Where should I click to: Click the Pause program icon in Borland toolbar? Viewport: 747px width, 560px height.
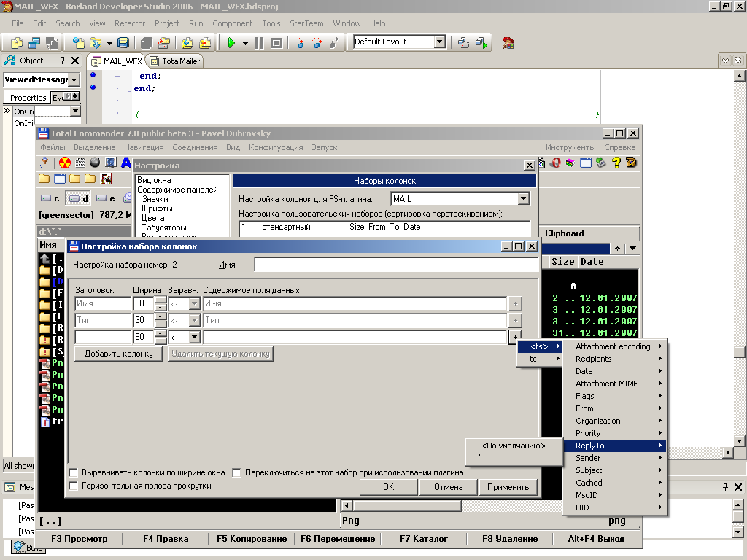[x=259, y=43]
